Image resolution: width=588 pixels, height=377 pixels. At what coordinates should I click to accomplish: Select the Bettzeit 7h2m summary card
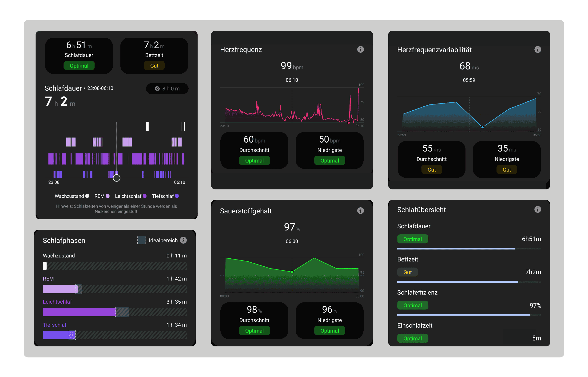(x=154, y=56)
